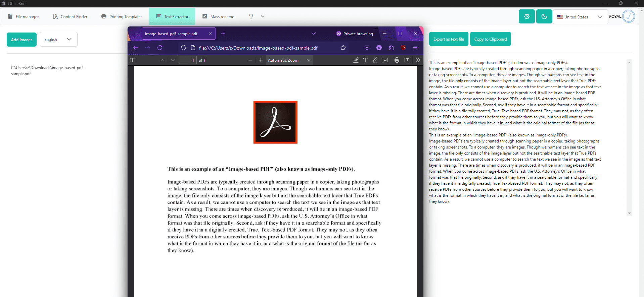Select the PDF add image tool

[385, 60]
